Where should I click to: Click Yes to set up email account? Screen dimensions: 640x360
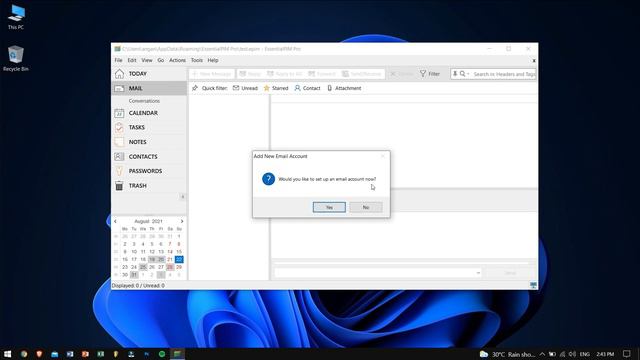click(329, 207)
